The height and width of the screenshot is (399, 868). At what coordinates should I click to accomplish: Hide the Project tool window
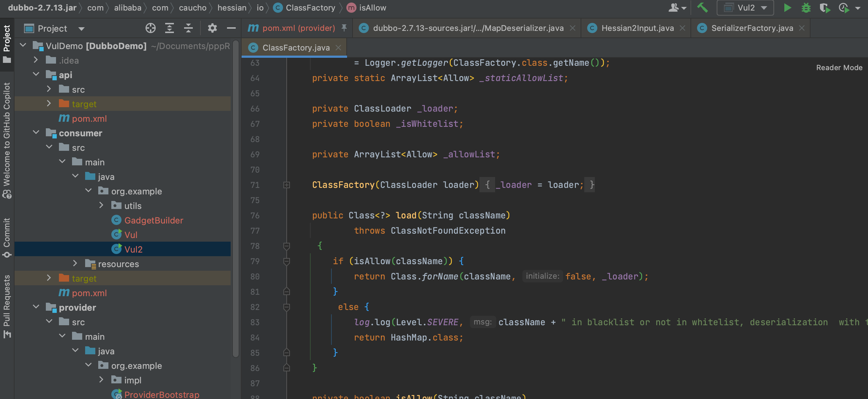[231, 28]
